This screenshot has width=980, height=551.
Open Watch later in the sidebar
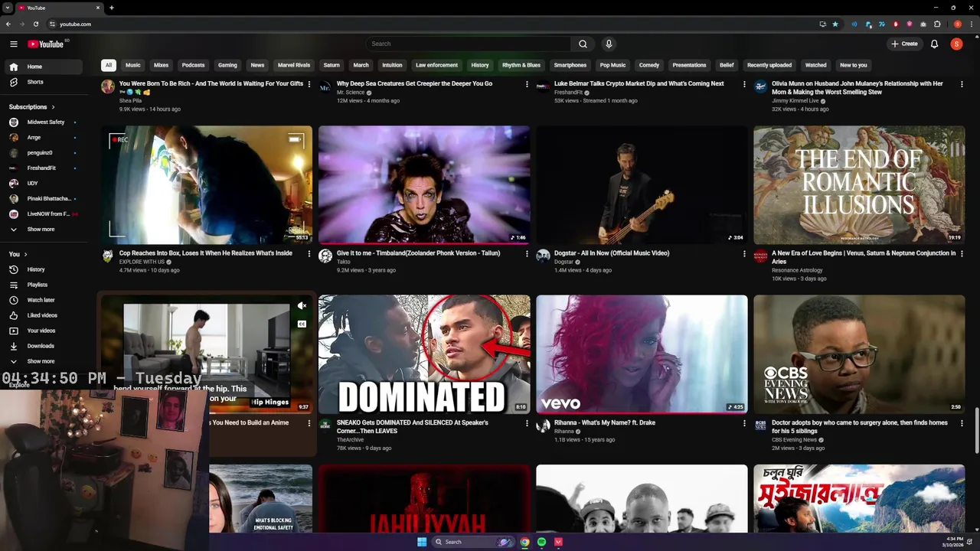(x=44, y=300)
